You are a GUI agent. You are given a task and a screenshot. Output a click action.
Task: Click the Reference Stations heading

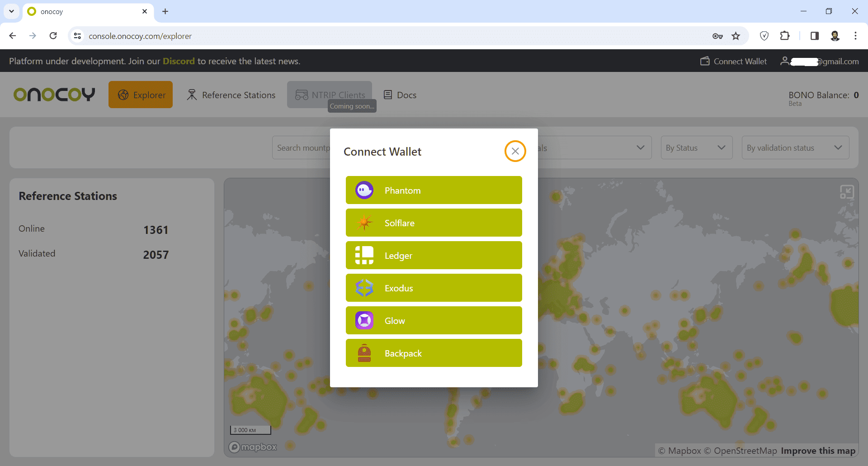(x=68, y=196)
